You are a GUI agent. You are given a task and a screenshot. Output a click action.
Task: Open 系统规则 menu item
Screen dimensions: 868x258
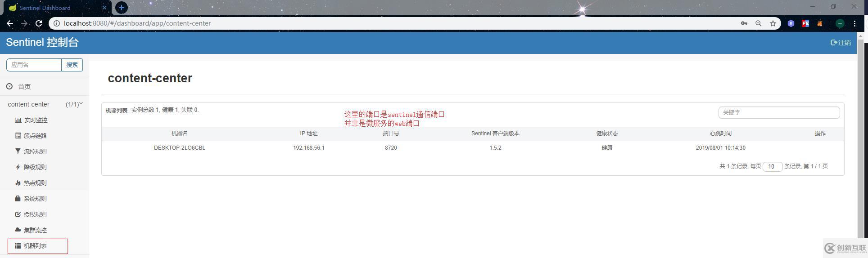pos(35,199)
